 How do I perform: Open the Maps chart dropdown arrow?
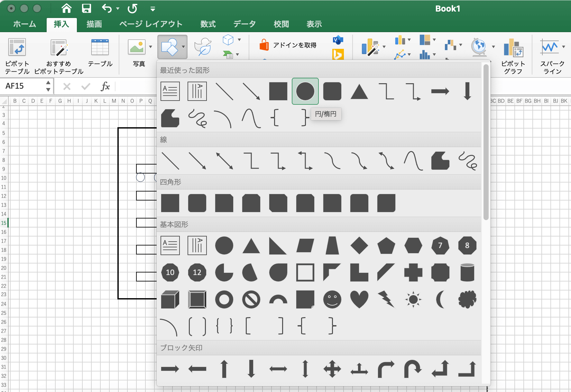tap(493, 47)
